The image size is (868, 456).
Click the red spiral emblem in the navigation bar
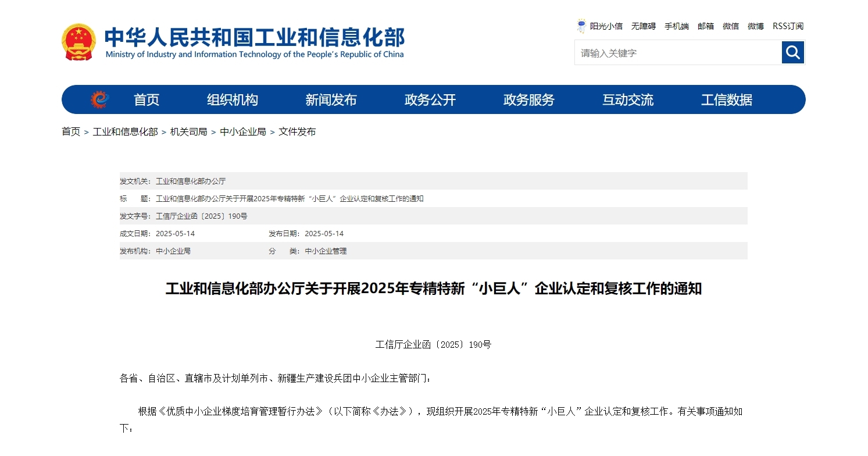click(x=100, y=99)
